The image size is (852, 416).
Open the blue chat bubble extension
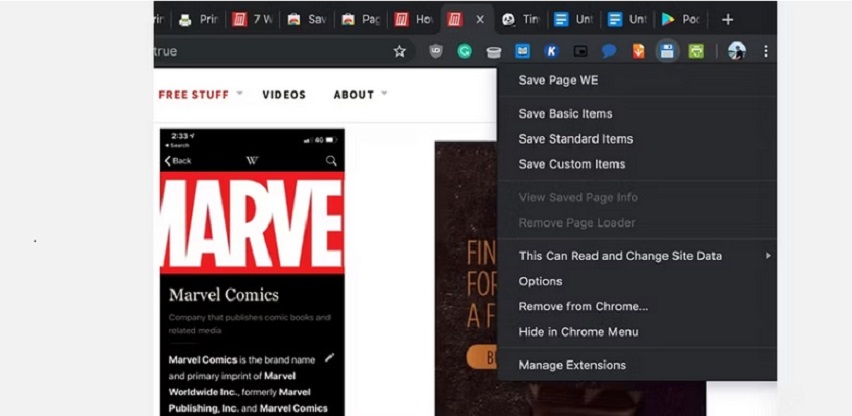pyautogui.click(x=609, y=52)
